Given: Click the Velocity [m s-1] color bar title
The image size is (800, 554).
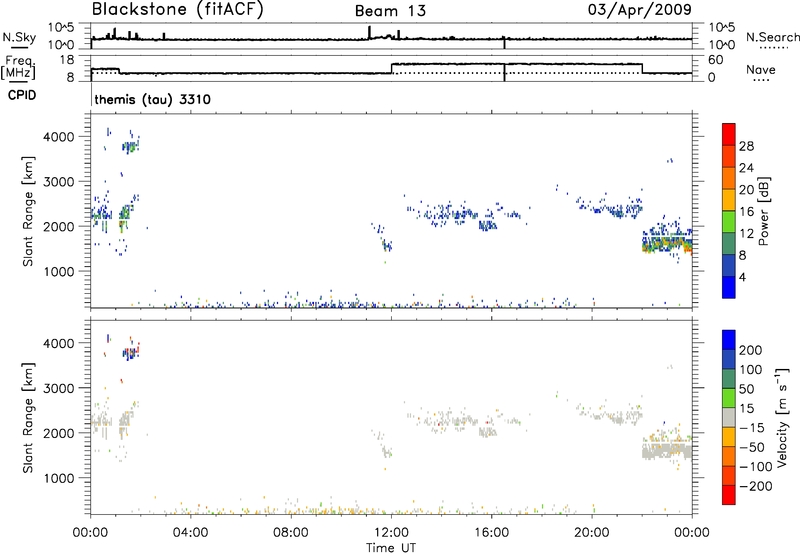Looking at the screenshot, I should pyautogui.click(x=782, y=417).
